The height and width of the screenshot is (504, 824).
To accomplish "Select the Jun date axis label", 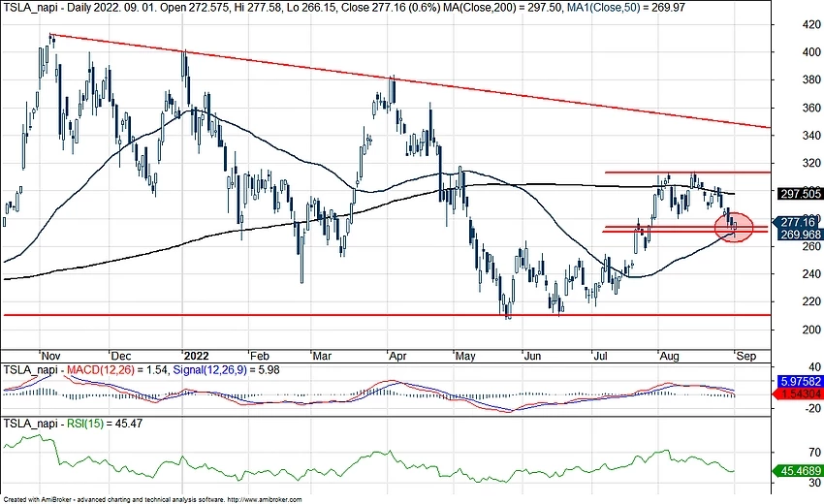I will click(532, 356).
